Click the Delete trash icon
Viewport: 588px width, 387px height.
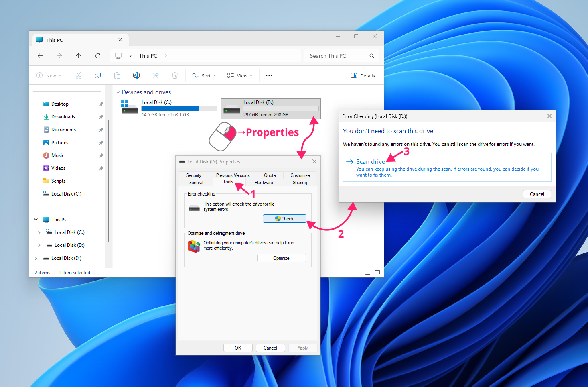pos(175,75)
